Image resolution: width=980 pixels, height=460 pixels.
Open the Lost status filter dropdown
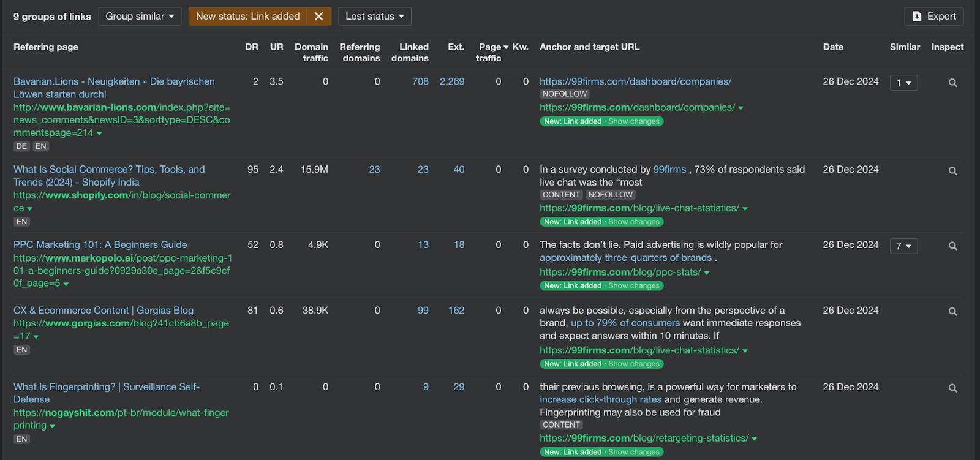pos(374,17)
